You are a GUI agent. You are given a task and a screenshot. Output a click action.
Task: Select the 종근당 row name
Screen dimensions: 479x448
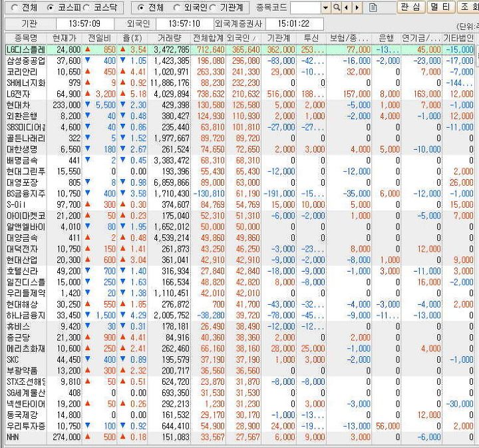click(x=19, y=337)
